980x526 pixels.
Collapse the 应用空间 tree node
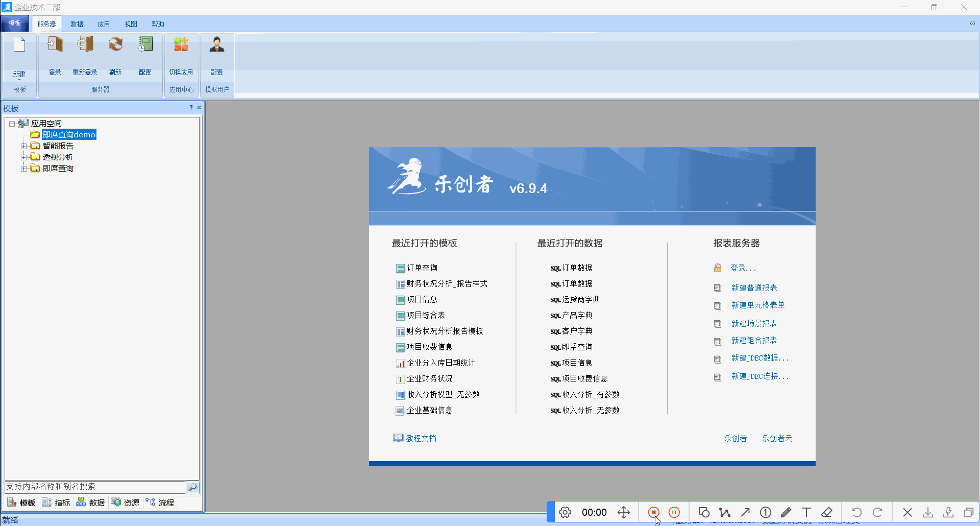12,124
